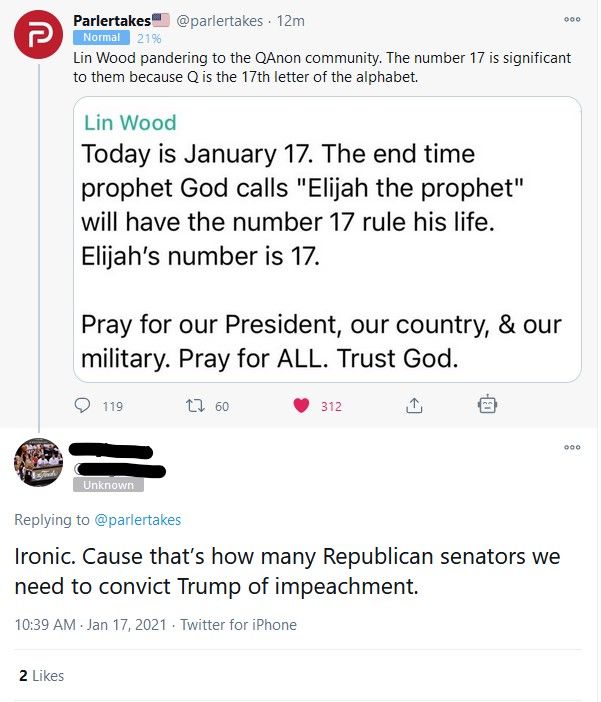The width and height of the screenshot is (601, 702).
Task: Open more options on the reply tweet
Action: point(572,447)
